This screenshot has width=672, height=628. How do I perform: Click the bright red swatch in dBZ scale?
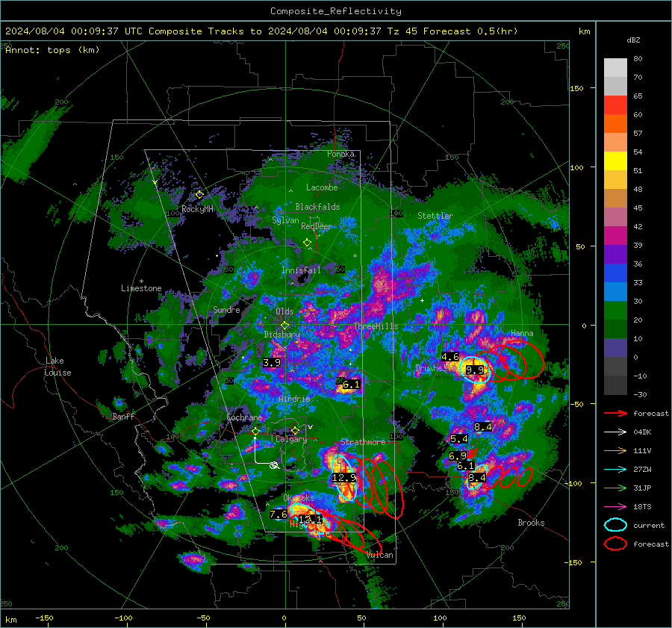click(x=615, y=105)
